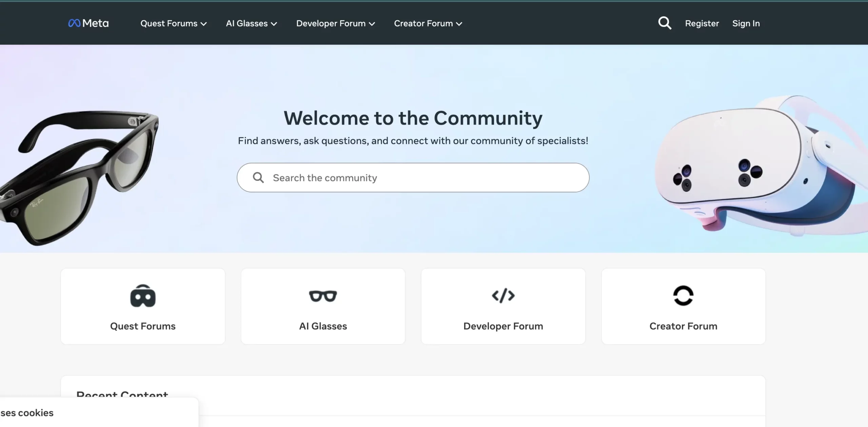Open the Quest Forums nav menu
This screenshot has height=427, width=868.
pos(174,23)
